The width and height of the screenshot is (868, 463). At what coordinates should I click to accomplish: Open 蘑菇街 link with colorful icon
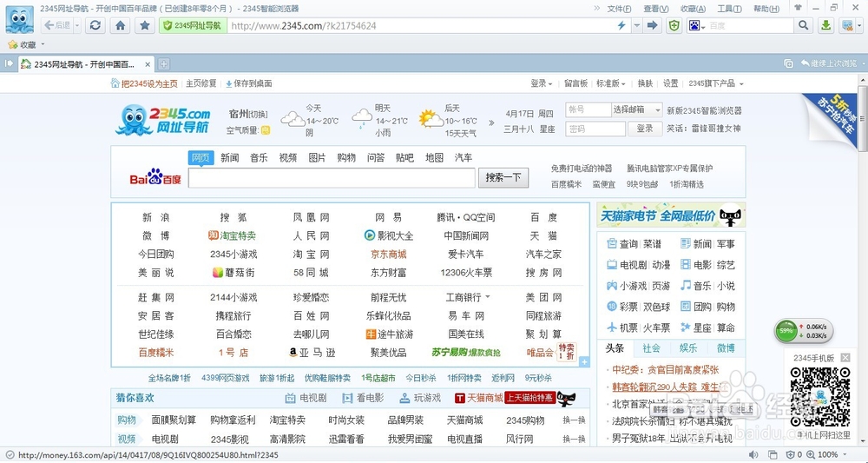(x=233, y=273)
